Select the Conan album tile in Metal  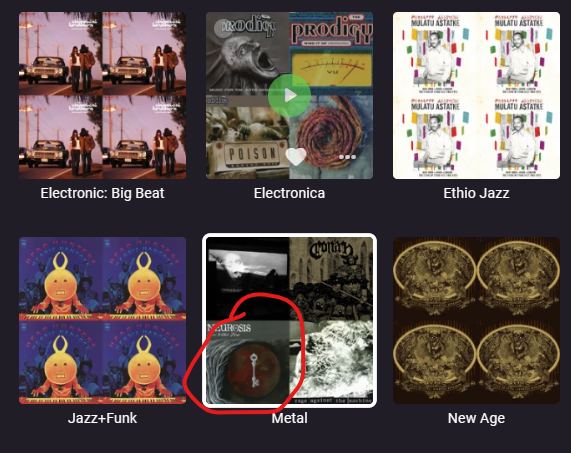pos(331,279)
